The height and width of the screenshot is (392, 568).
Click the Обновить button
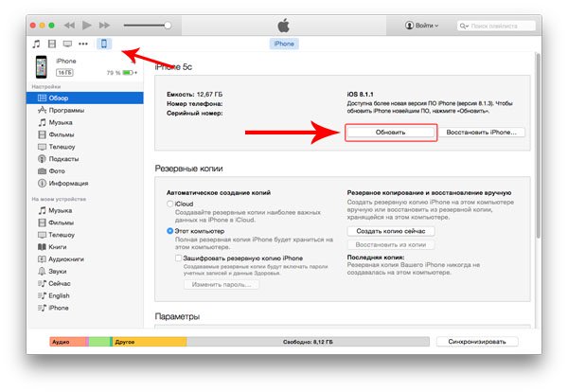[390, 133]
